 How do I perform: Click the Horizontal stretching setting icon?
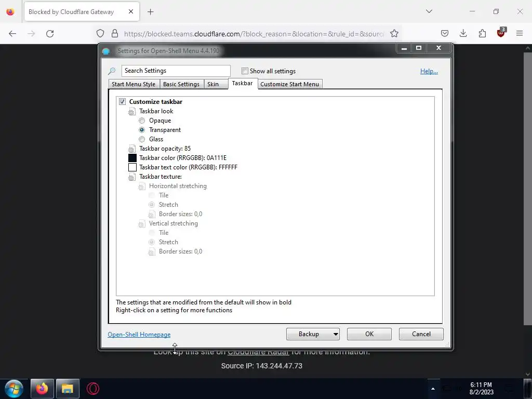click(141, 187)
